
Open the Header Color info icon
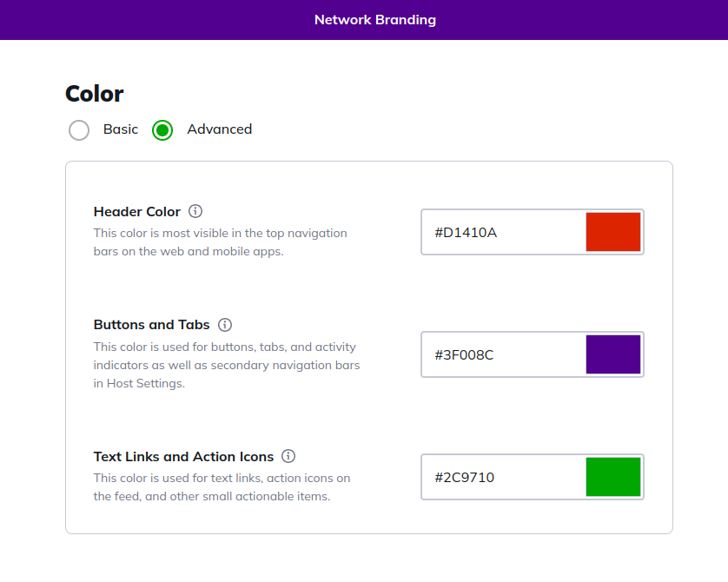tap(195, 211)
